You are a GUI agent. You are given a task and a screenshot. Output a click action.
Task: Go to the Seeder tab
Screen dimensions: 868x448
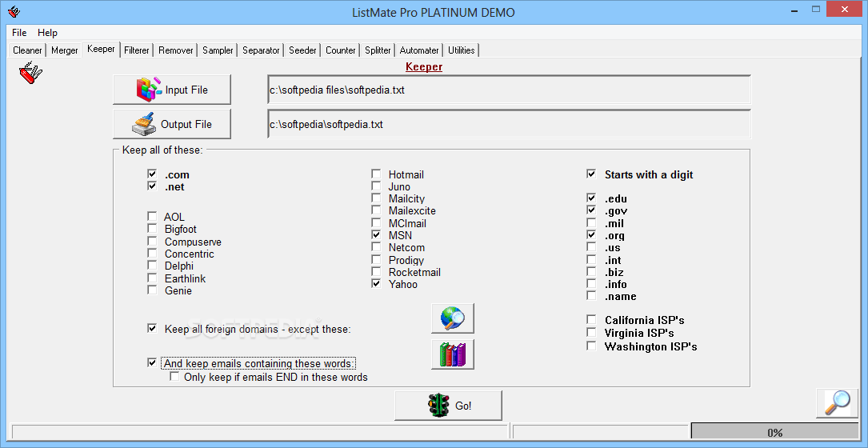tap(303, 50)
